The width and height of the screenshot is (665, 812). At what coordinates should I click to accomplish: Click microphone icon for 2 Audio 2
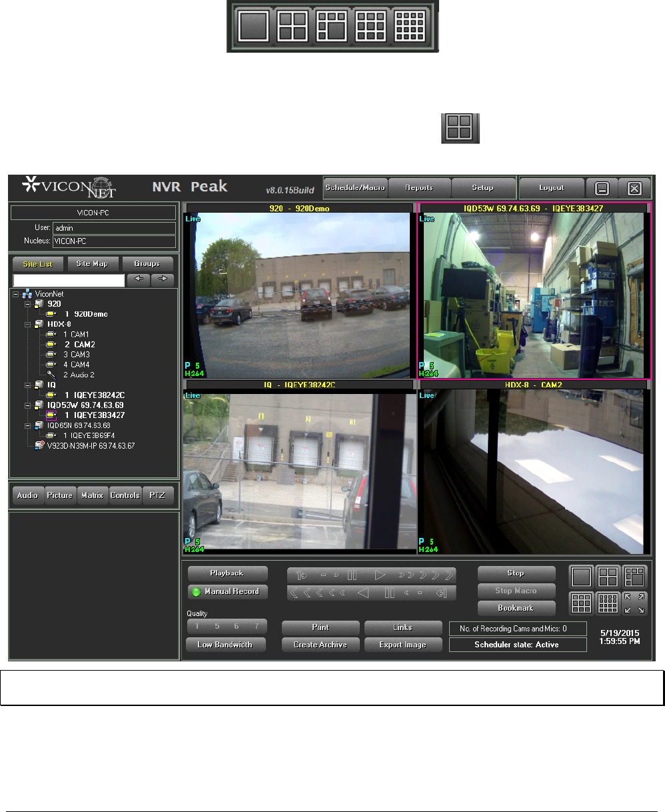(51, 375)
